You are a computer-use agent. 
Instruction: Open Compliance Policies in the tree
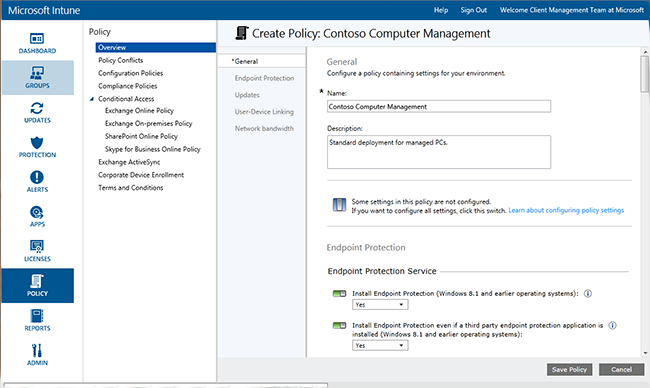point(128,86)
